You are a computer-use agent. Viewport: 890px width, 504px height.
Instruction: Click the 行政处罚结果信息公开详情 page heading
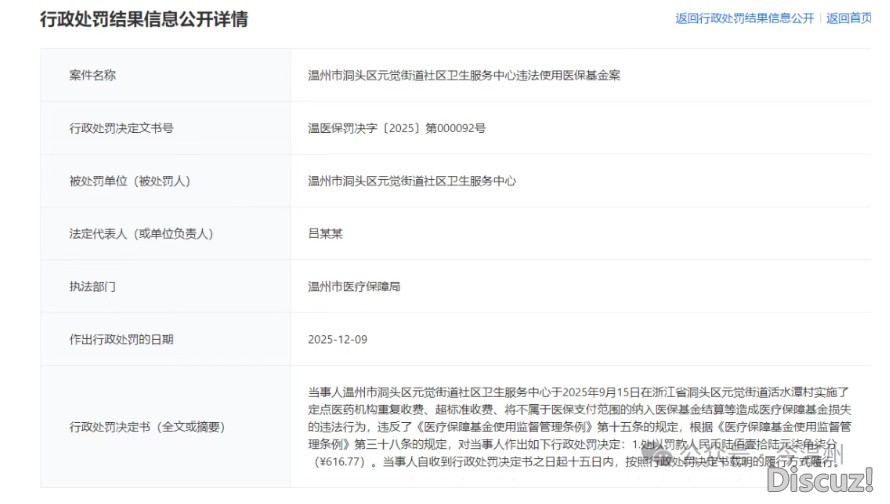129,19
